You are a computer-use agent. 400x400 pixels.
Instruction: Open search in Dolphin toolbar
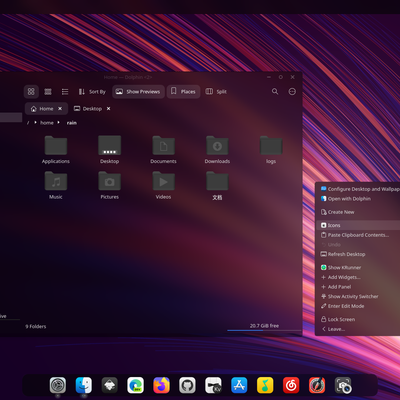[x=275, y=91]
